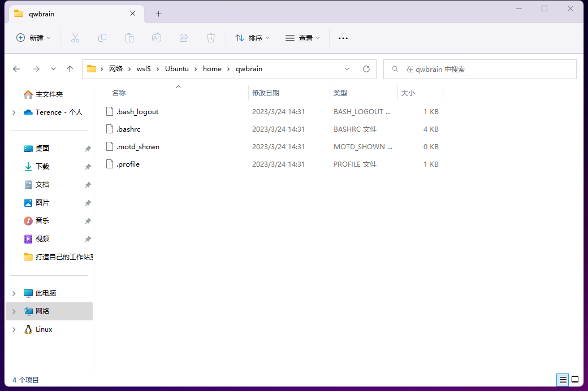
Task: Cut the selected file using the Cut icon
Action: point(75,38)
